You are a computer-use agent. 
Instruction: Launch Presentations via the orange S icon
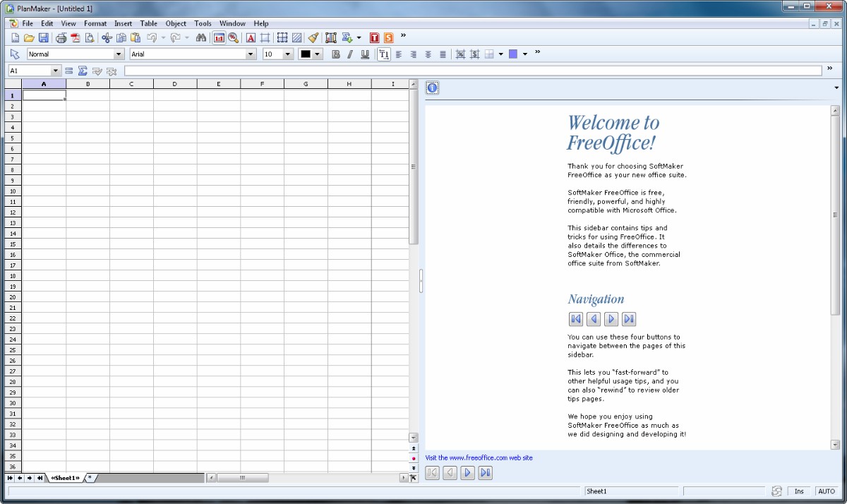click(388, 37)
